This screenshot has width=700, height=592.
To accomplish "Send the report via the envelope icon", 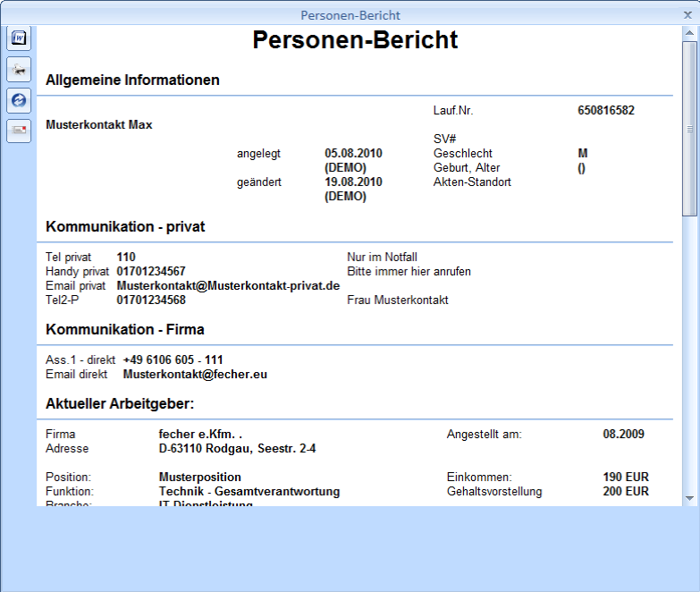I will 19,131.
